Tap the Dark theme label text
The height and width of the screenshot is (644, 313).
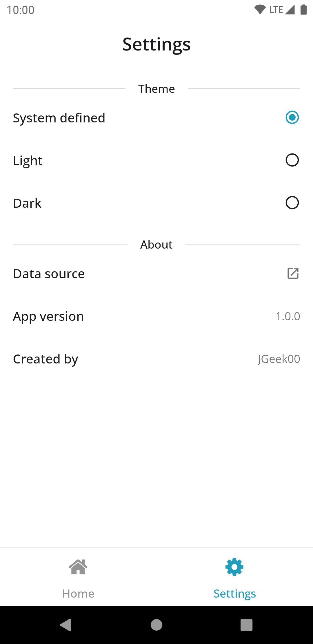pyautogui.click(x=27, y=203)
